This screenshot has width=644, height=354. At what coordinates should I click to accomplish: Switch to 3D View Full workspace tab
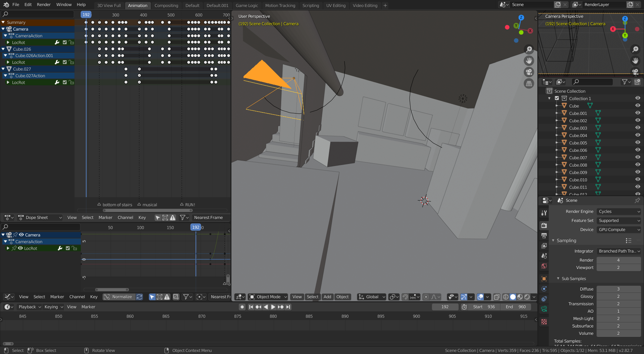109,5
